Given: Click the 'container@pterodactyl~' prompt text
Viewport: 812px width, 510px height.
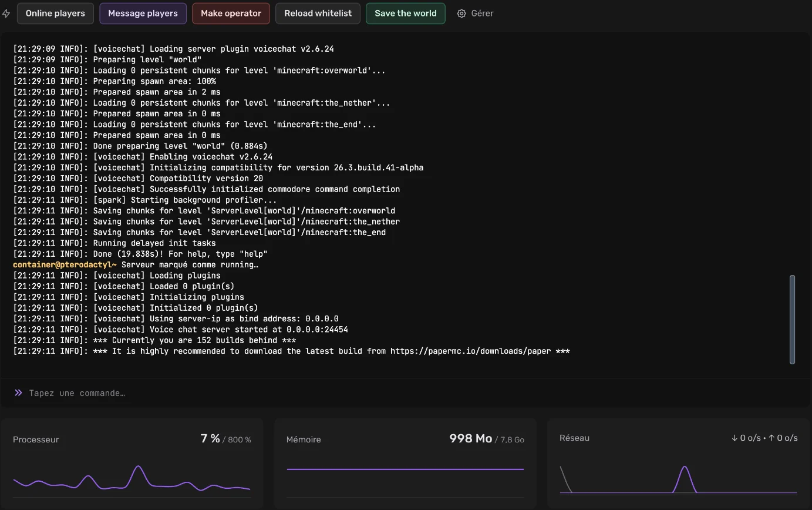Looking at the screenshot, I should pos(65,264).
